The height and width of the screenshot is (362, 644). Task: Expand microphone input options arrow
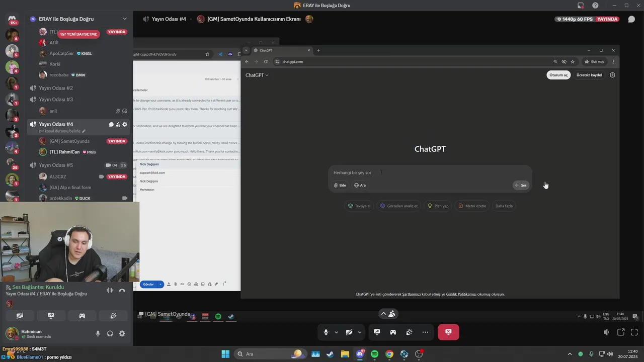(336, 332)
